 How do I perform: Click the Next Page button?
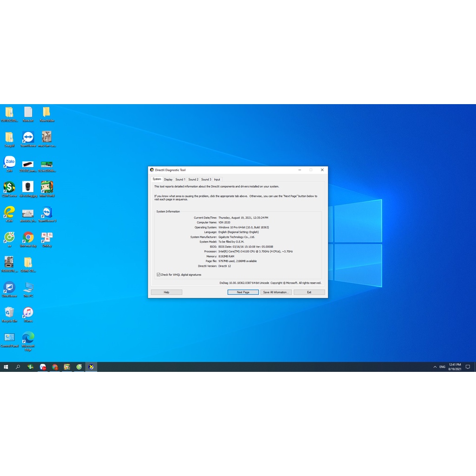click(243, 292)
